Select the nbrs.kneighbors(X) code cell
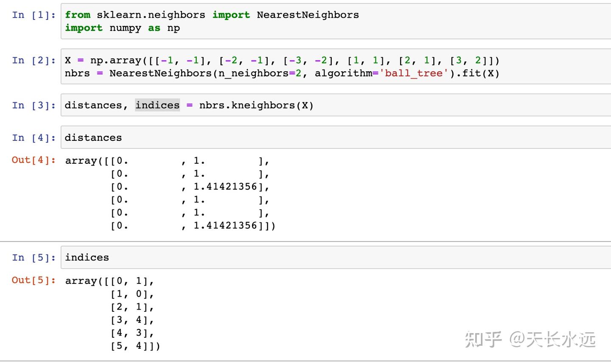611x364 pixels. coord(335,105)
